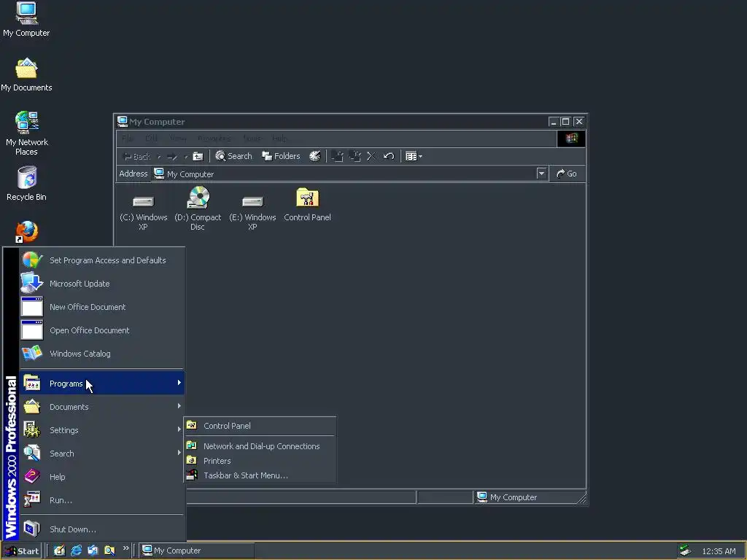Click the Windows logo throbber icon
The image size is (747, 560).
(571, 139)
